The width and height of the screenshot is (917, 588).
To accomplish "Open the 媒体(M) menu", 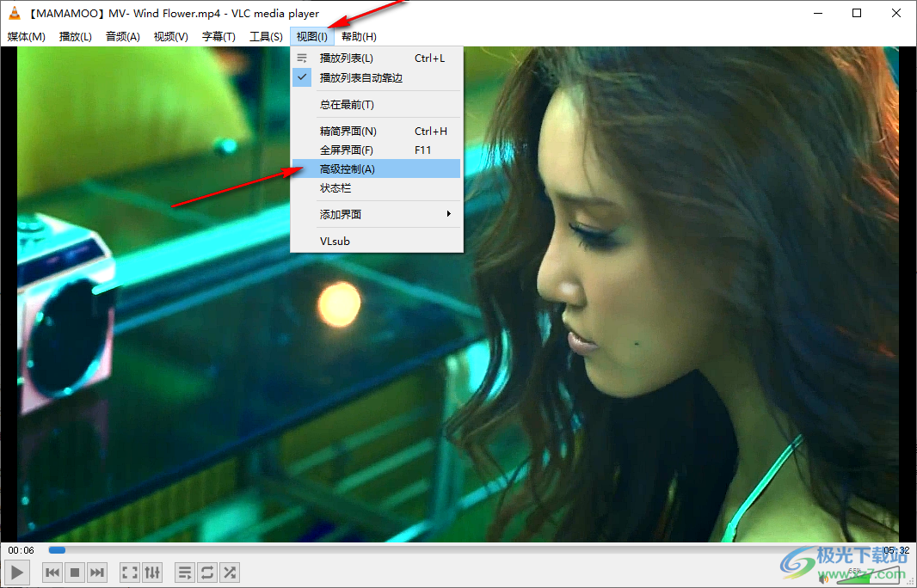I will click(x=27, y=36).
